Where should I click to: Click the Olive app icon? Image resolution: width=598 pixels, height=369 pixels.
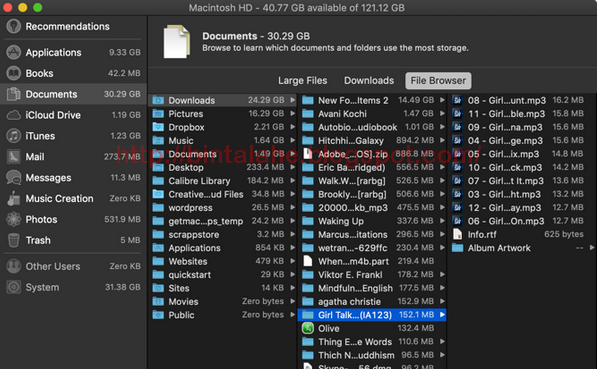tap(308, 328)
